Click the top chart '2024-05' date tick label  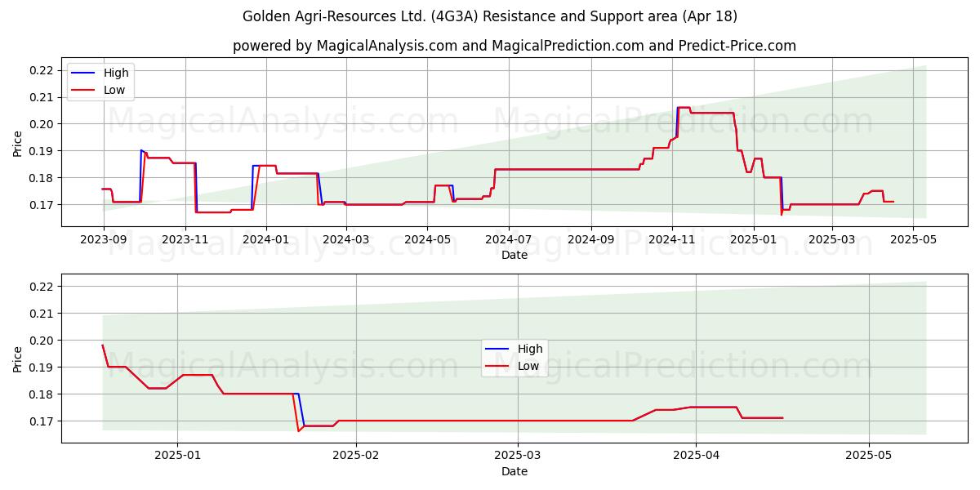[428, 240]
